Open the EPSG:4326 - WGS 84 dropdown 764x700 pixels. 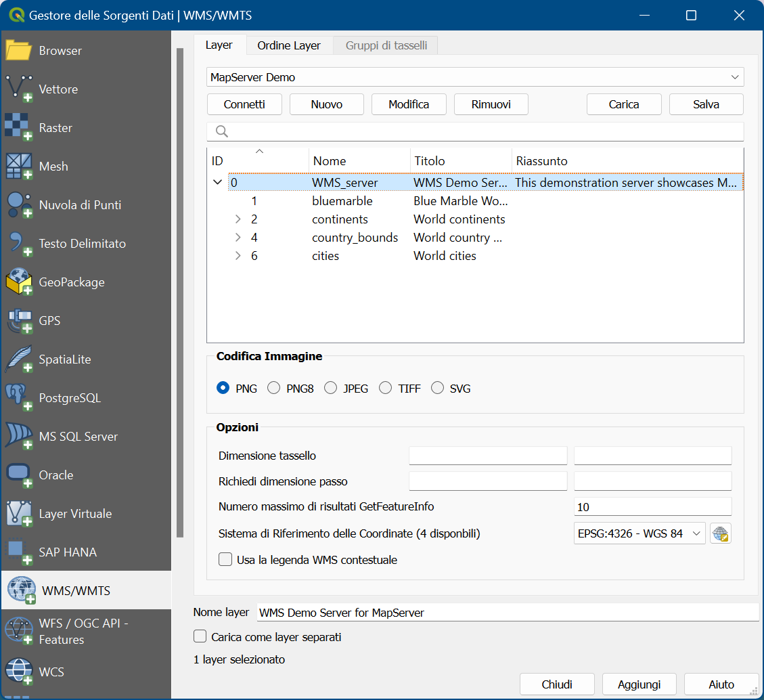click(639, 533)
